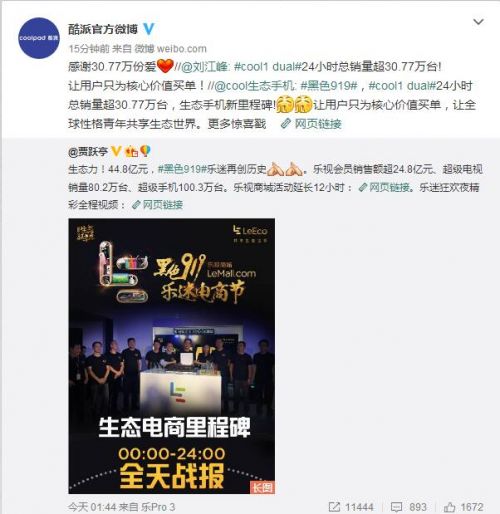
Task: Expand the post options chevron menu
Action: click(x=478, y=22)
